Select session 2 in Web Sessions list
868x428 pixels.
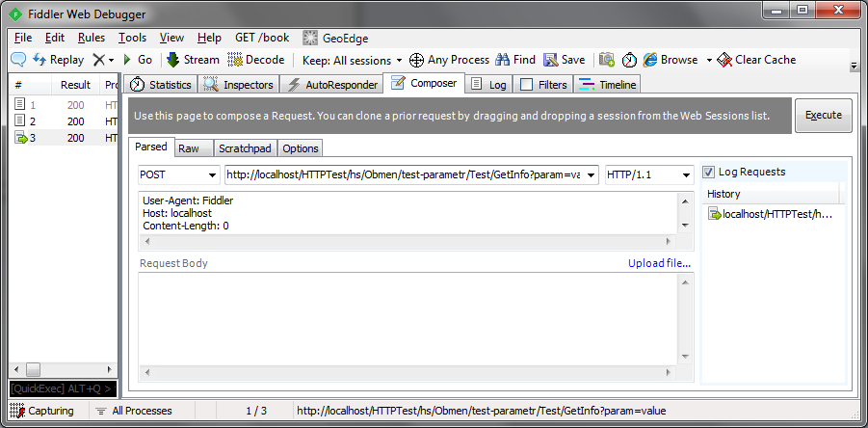click(x=65, y=121)
